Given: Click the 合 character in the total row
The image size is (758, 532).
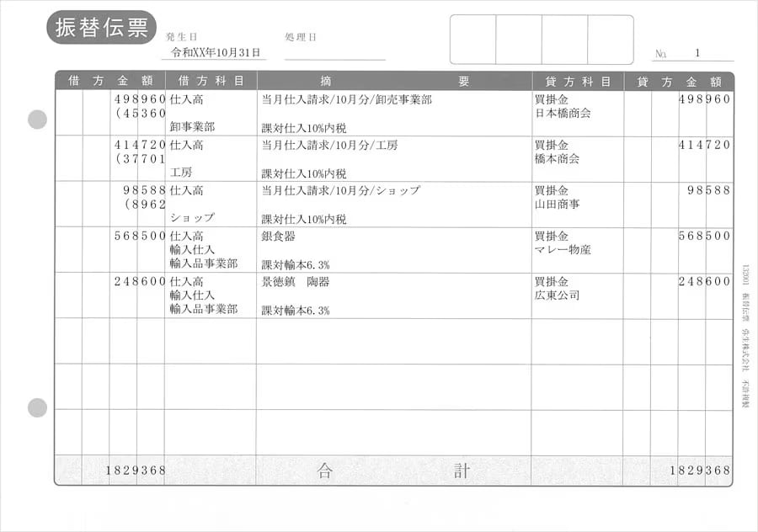Looking at the screenshot, I should [325, 471].
